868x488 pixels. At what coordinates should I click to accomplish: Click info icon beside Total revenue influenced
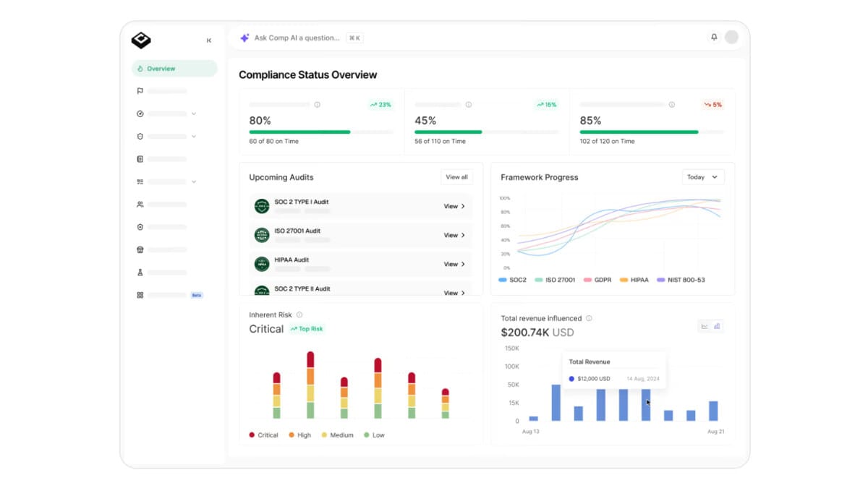point(589,318)
